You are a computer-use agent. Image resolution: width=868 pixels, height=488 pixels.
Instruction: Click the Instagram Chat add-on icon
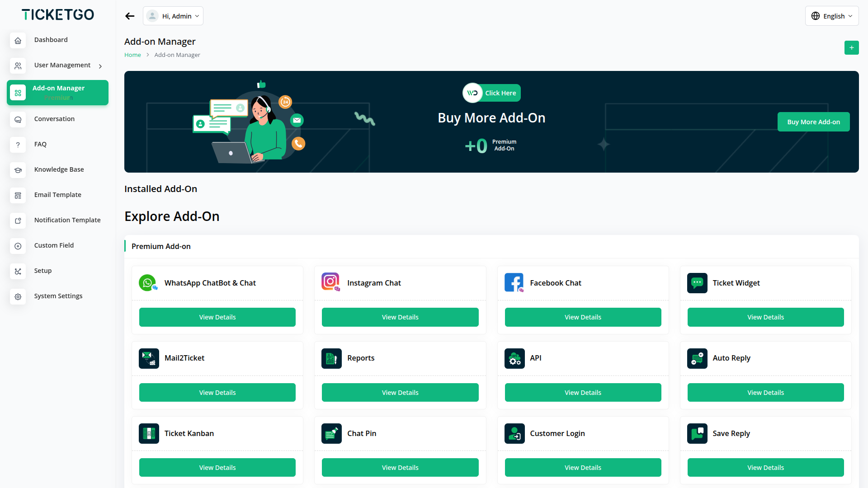(x=330, y=282)
